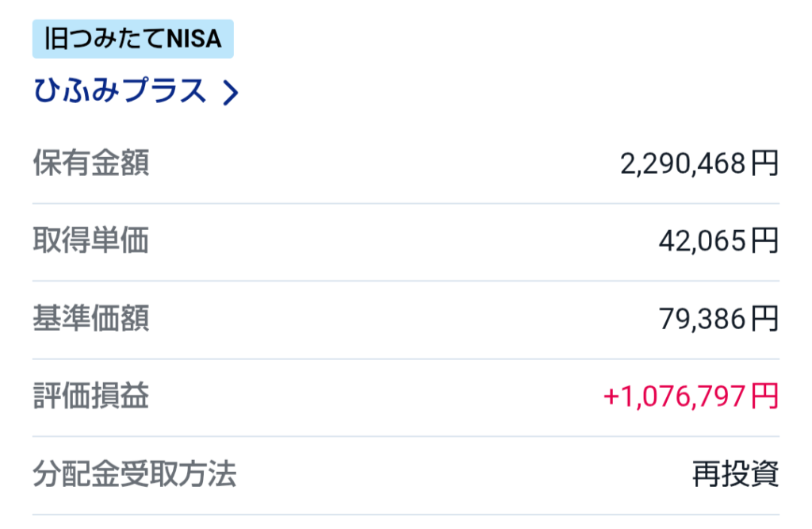Click the 円 symbol after 2,290,468
The image size is (812, 529).
(x=765, y=165)
